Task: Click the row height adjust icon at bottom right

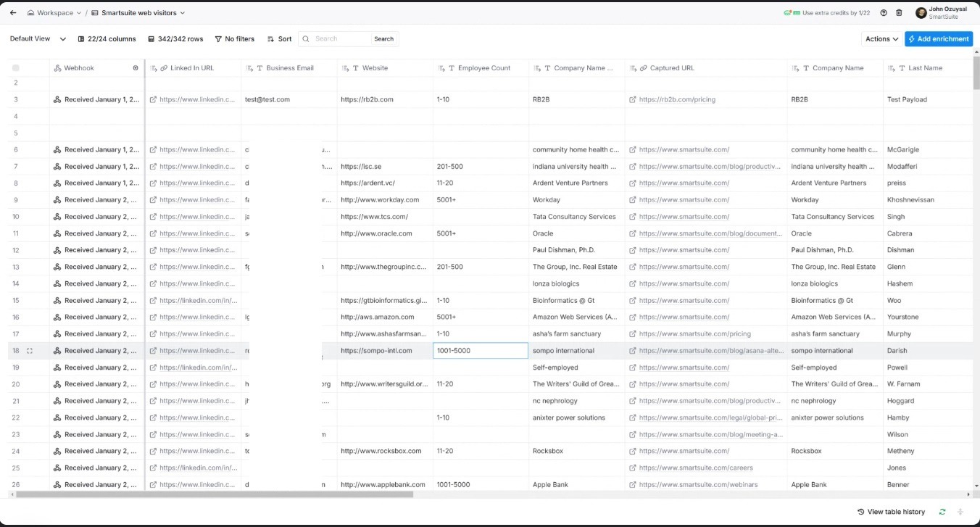Action: (960, 512)
